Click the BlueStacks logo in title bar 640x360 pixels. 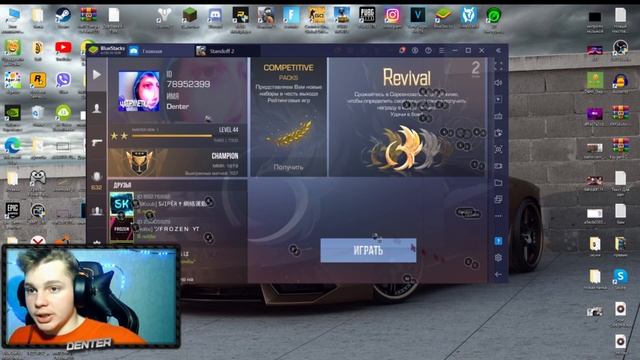click(x=107, y=50)
